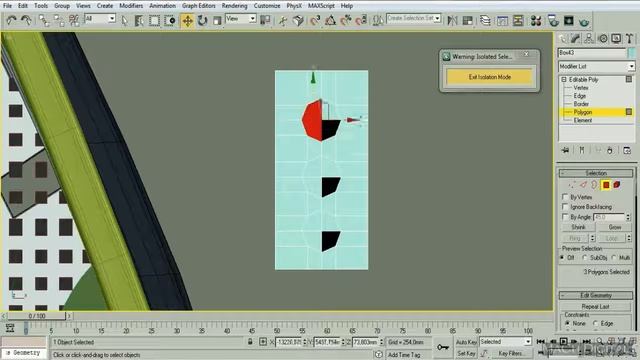
Task: Click the Repeat Last button
Action: (596, 306)
